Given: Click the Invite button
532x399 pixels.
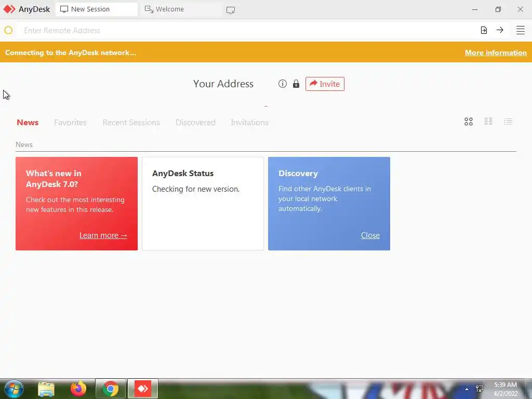Looking at the screenshot, I should point(325,84).
